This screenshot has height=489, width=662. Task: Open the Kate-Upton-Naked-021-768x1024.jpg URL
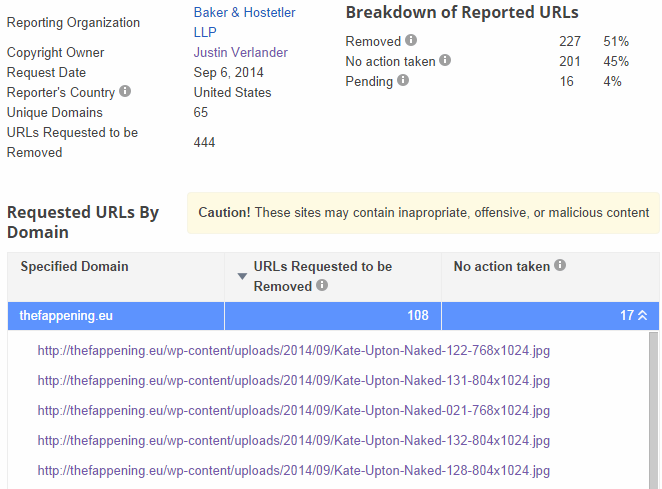293,411
